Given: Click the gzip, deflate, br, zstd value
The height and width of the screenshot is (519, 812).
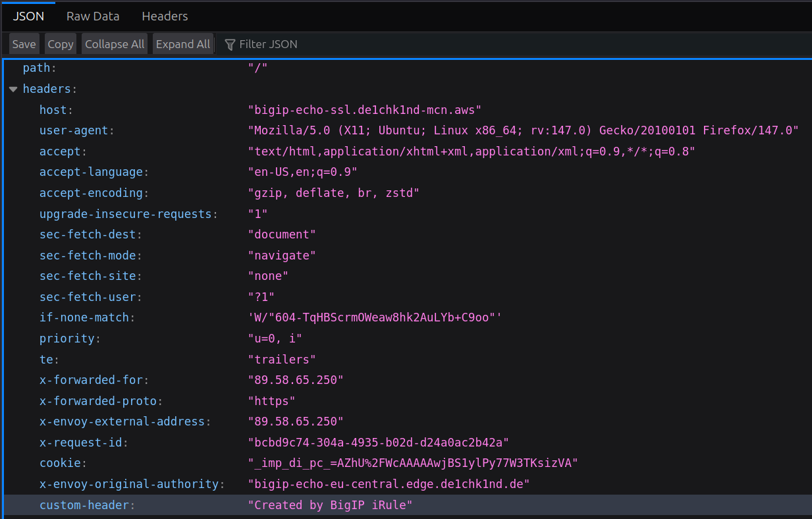Looking at the screenshot, I should (334, 193).
